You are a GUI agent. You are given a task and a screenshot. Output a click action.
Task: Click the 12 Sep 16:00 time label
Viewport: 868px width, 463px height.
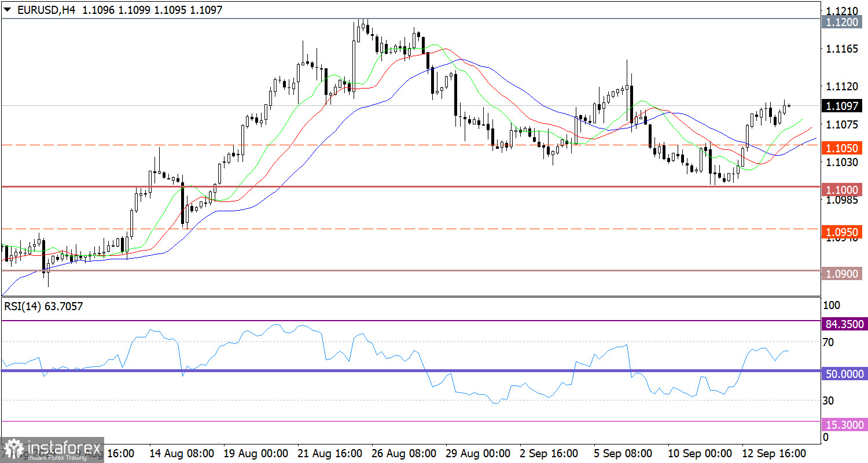click(x=774, y=453)
